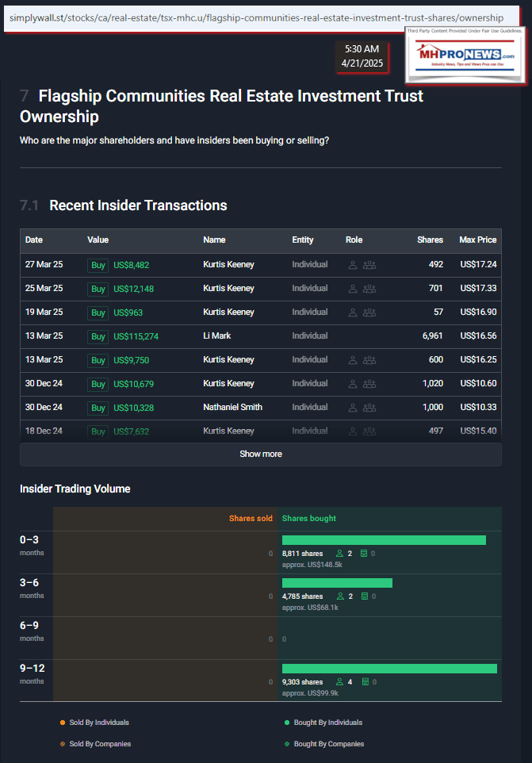Click the Recent Insider Transactions heading
The height and width of the screenshot is (763, 532).
click(138, 205)
